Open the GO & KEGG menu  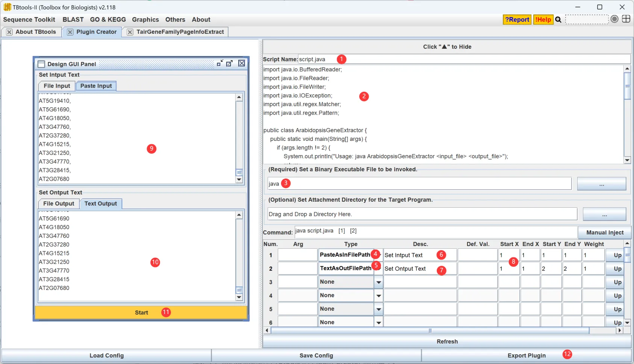click(108, 20)
